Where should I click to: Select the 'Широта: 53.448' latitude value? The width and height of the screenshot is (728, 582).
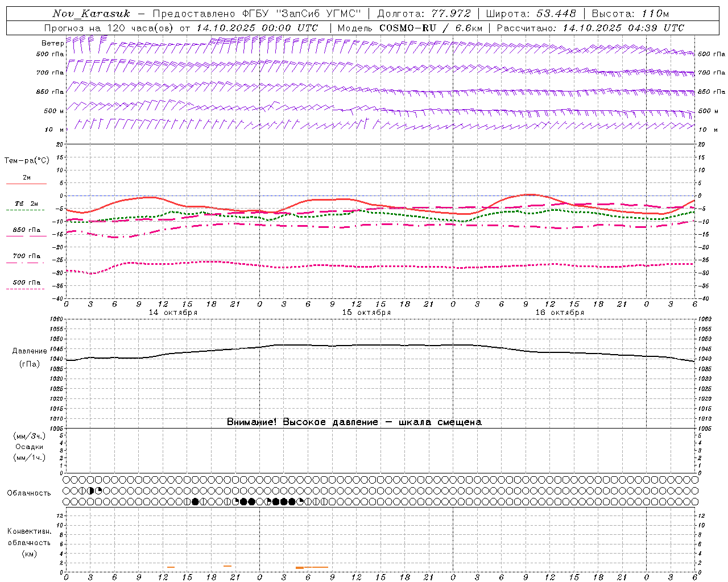pos(531,14)
